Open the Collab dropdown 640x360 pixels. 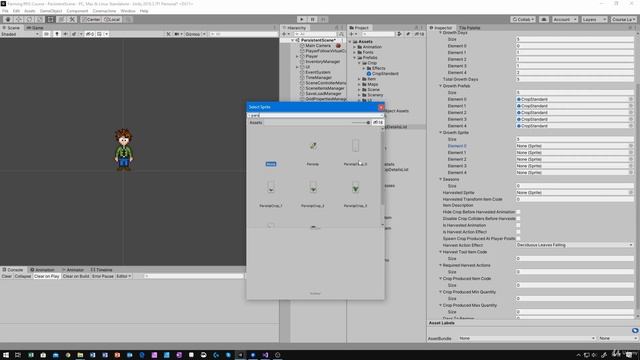523,20
